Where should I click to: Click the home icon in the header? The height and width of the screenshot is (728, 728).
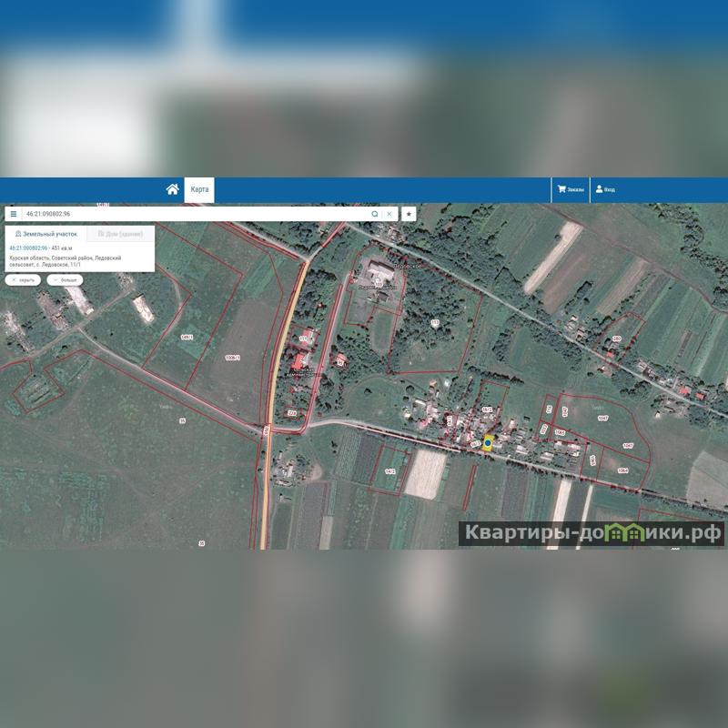point(172,189)
